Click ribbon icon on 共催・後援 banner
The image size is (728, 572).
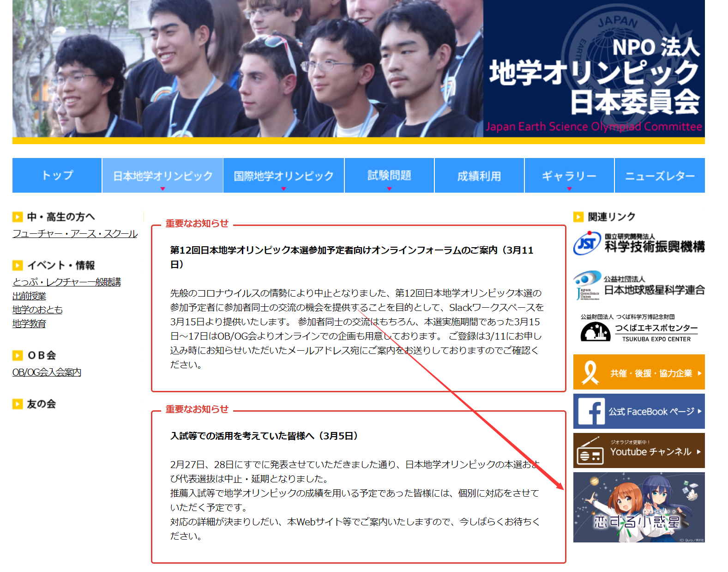[590, 372]
